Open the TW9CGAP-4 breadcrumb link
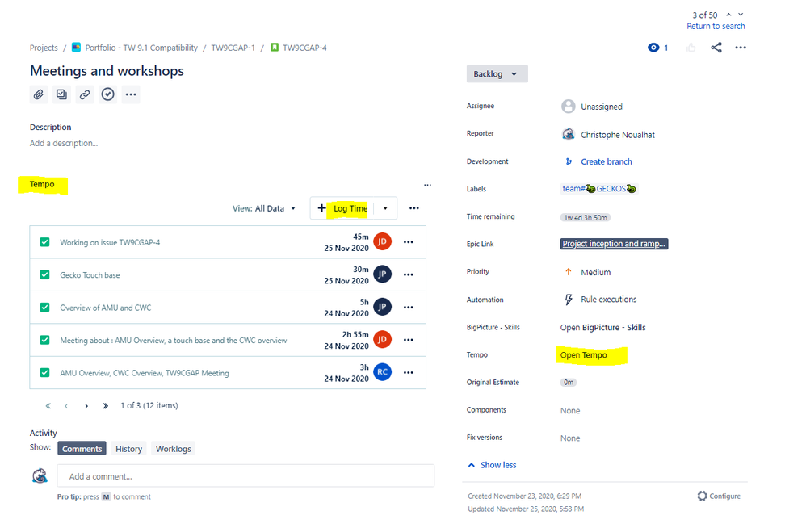This screenshot has height=532, width=806. click(304, 48)
